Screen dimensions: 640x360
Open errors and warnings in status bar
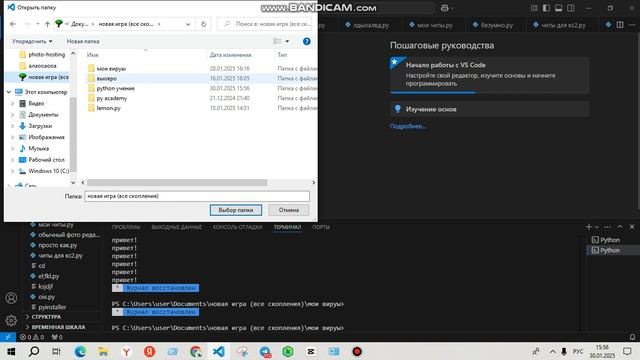click(x=32, y=337)
